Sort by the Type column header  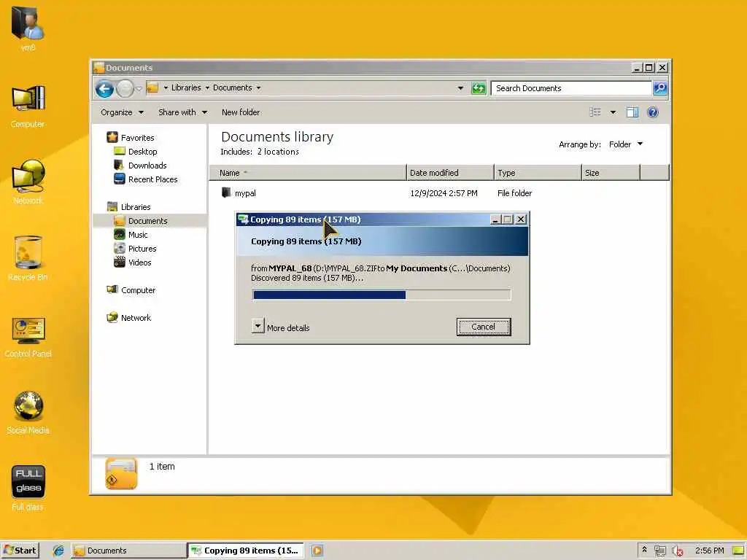(538, 173)
